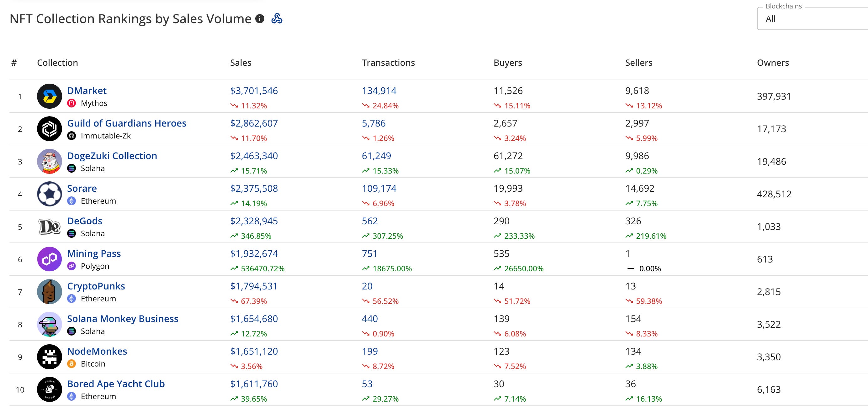The height and width of the screenshot is (406, 868).
Task: Click the DogeZuki dog avatar
Action: tap(49, 162)
